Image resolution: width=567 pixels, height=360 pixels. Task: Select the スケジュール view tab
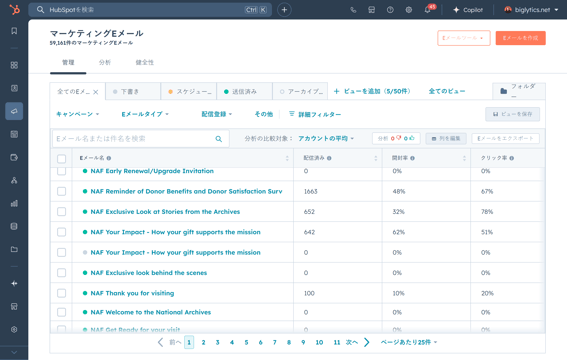click(189, 91)
